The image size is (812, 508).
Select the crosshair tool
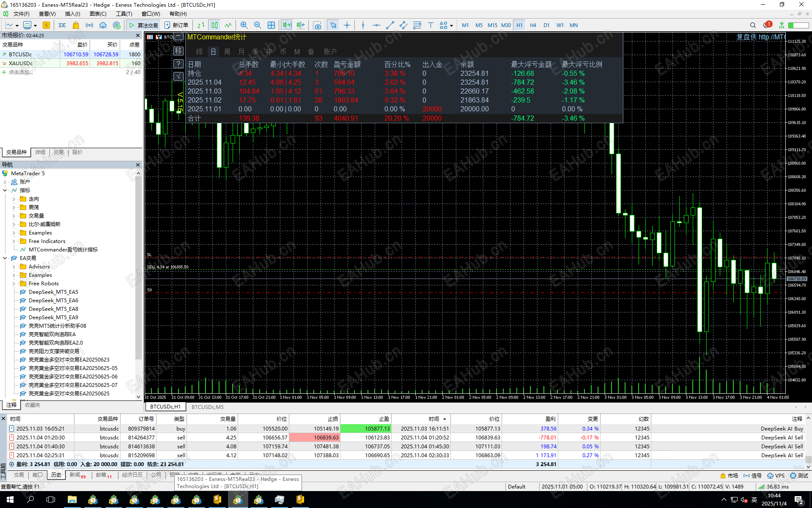[347, 25]
